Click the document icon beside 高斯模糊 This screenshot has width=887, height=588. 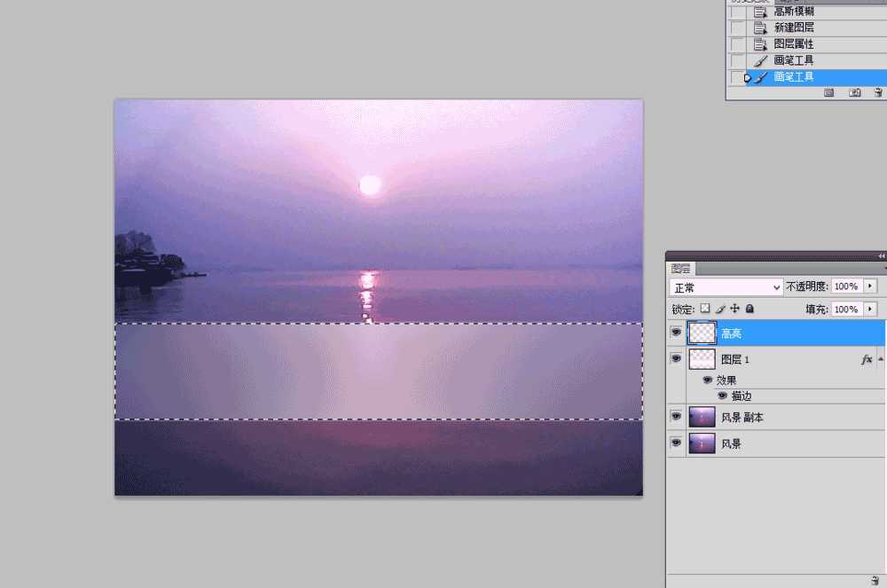761,12
